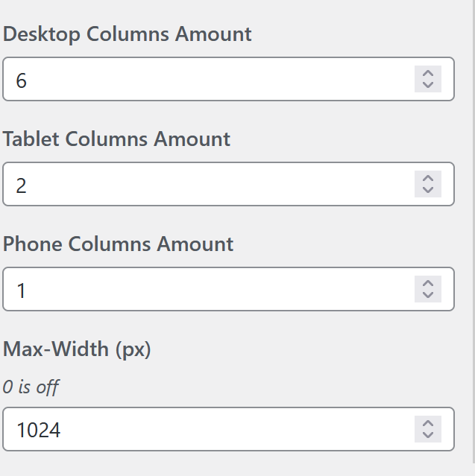Click the Tablet Columns Amount label

pyautogui.click(x=117, y=139)
